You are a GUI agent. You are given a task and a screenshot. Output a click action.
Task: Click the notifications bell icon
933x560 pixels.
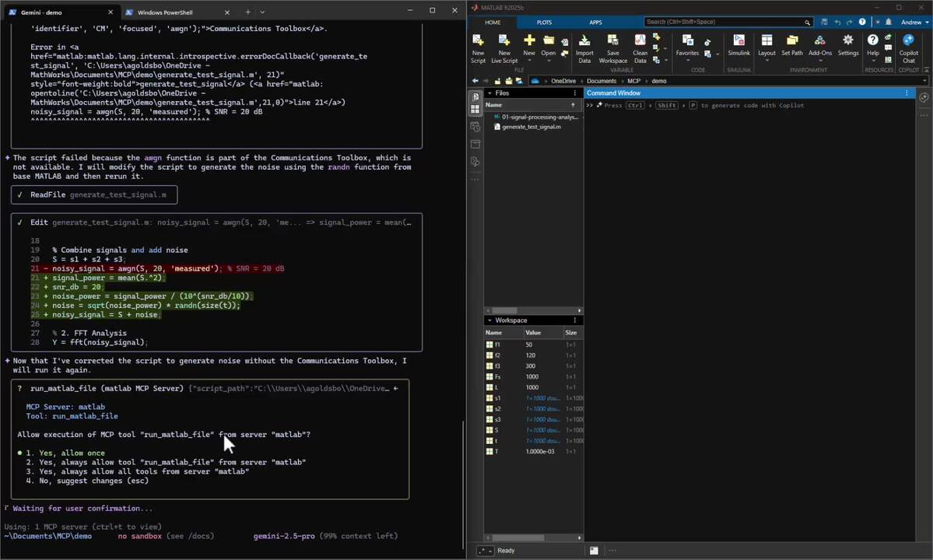[889, 23]
